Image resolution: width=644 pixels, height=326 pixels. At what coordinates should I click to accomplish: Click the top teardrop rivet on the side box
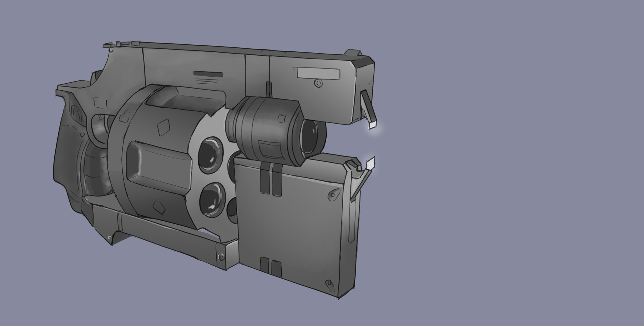[333, 194]
